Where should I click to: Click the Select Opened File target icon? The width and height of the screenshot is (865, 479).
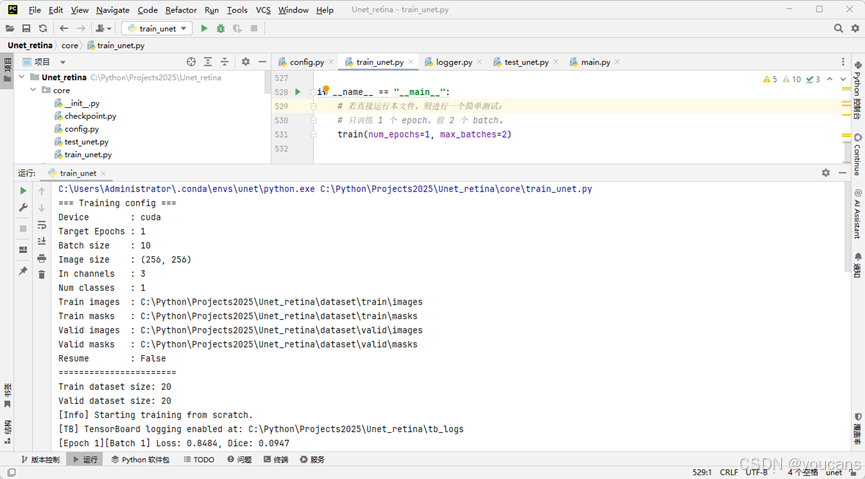click(x=191, y=62)
